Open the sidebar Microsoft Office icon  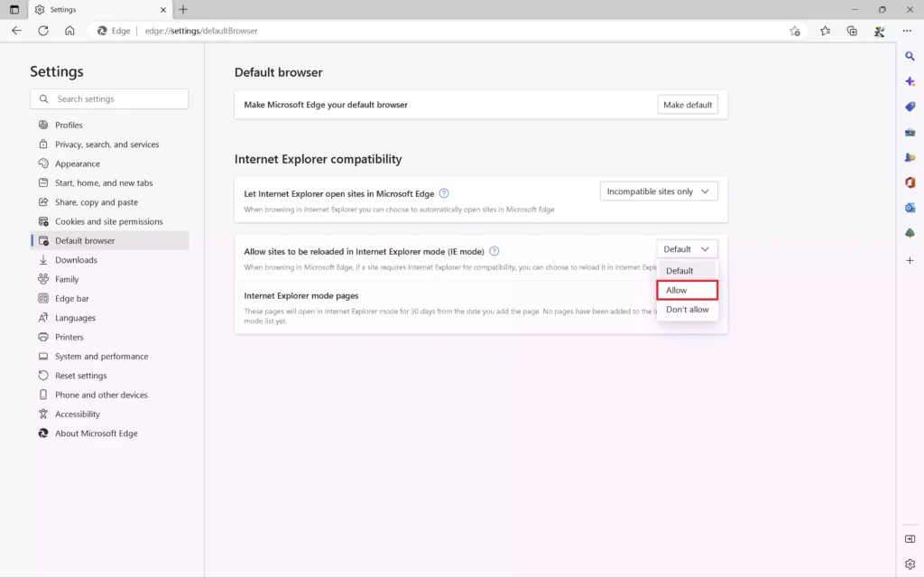(910, 182)
